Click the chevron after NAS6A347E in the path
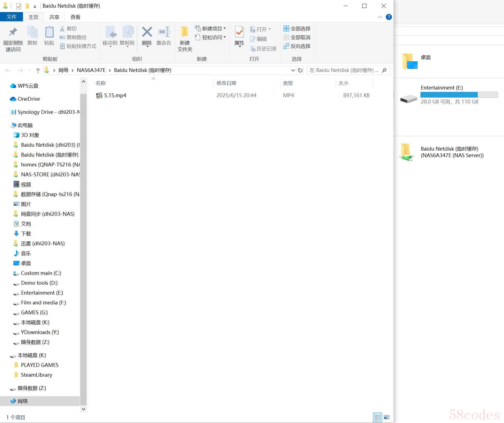The width and height of the screenshot is (504, 423). point(110,70)
